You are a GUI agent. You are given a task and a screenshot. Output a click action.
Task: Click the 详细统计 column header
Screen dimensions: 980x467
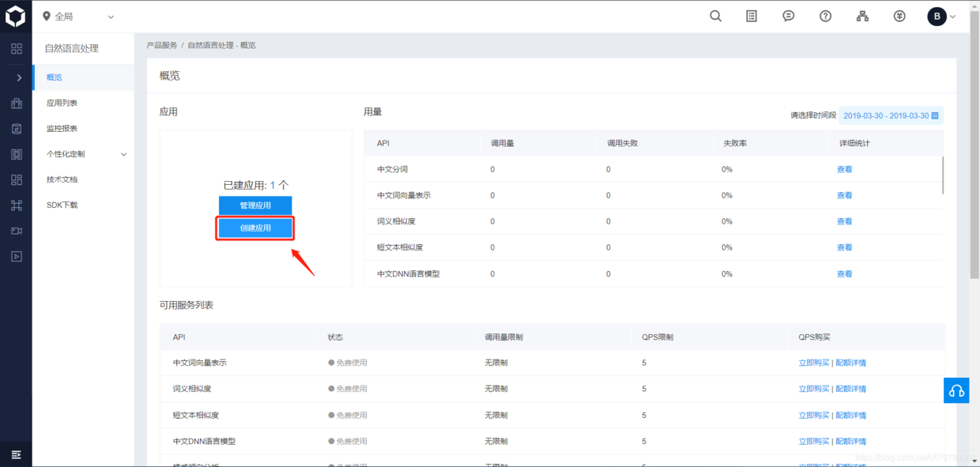[854, 143]
